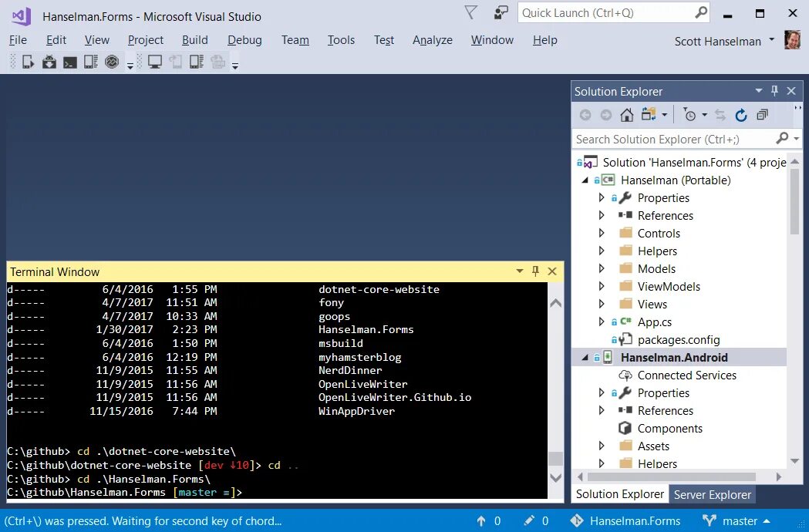Screen dimensions: 809x532
Task: Select packages.config file
Action: [679, 339]
